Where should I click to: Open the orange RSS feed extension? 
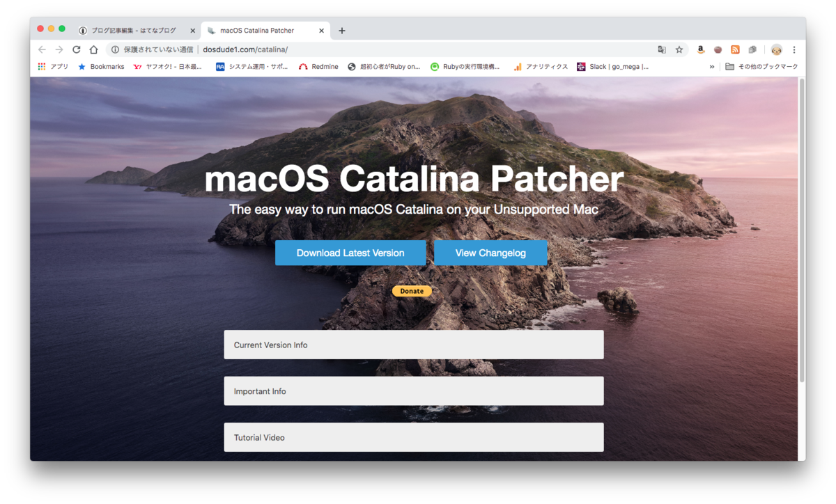coord(735,49)
